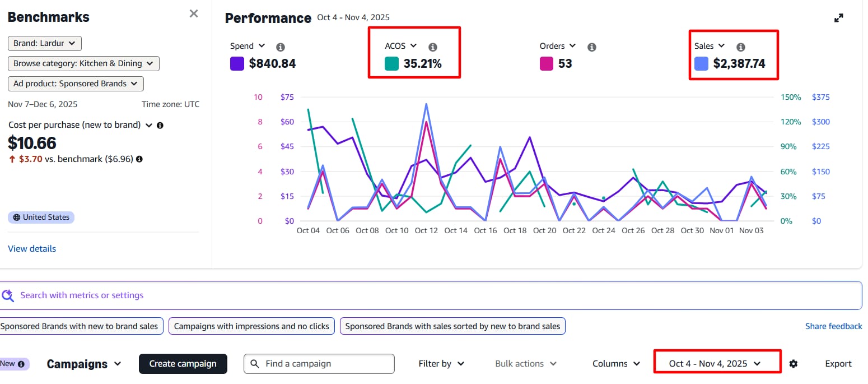Image resolution: width=868 pixels, height=384 pixels.
Task: Expand the Performance chart to fullscreen
Action: [x=838, y=18]
